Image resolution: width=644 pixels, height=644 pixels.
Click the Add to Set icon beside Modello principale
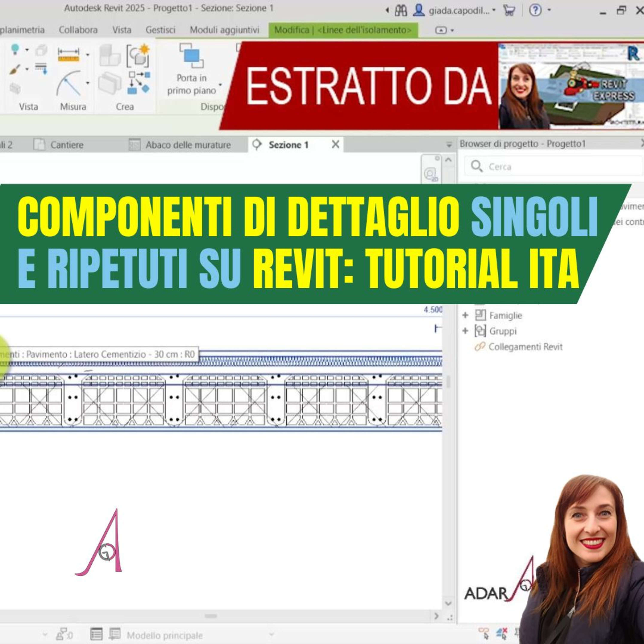(115, 634)
